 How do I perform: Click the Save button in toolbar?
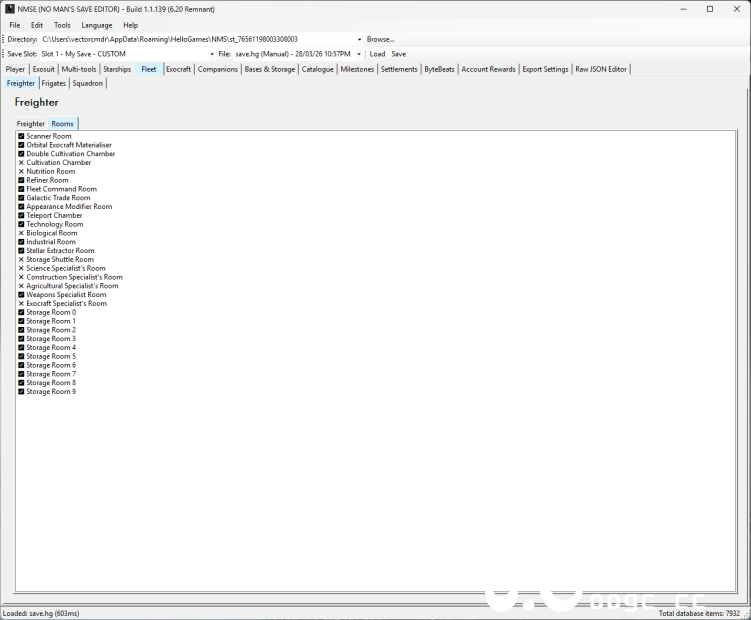tap(398, 54)
